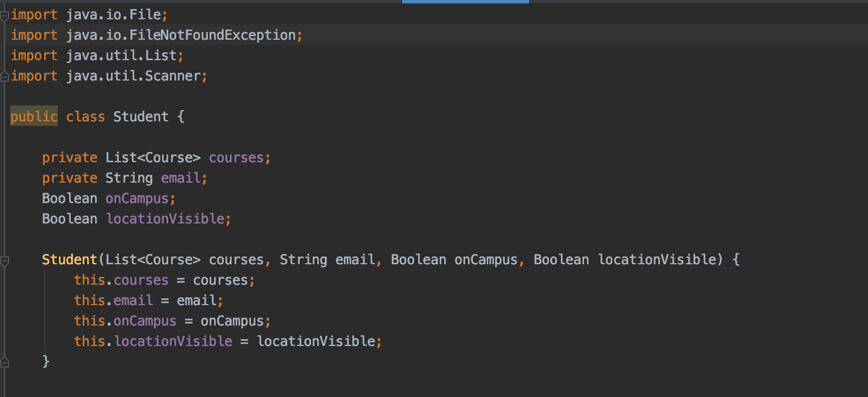Image resolution: width=868 pixels, height=397 pixels.
Task: Click String email parameter in constructor signature
Action: (x=327, y=260)
